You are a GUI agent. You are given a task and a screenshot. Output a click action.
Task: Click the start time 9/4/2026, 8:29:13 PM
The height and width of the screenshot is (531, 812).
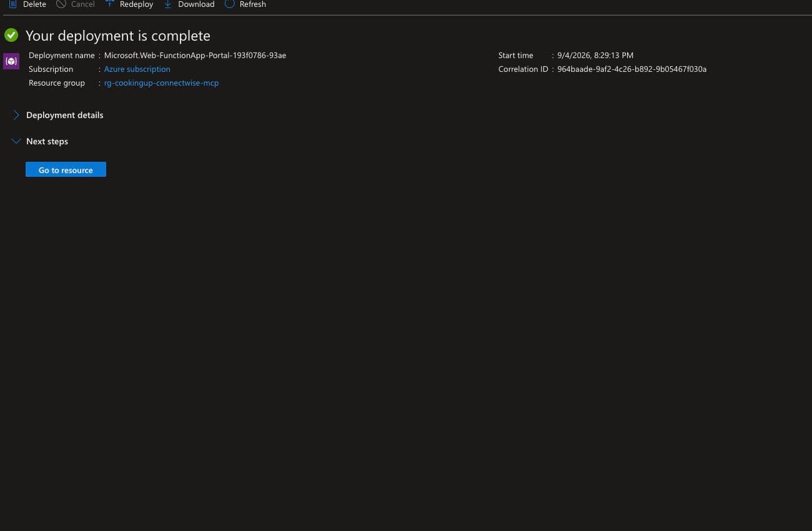[x=595, y=56]
